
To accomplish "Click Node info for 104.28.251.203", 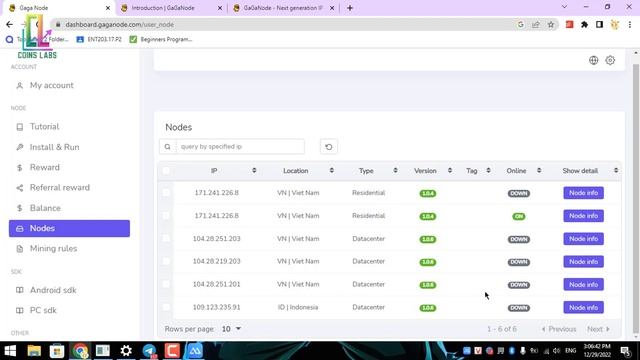I will (x=583, y=239).
